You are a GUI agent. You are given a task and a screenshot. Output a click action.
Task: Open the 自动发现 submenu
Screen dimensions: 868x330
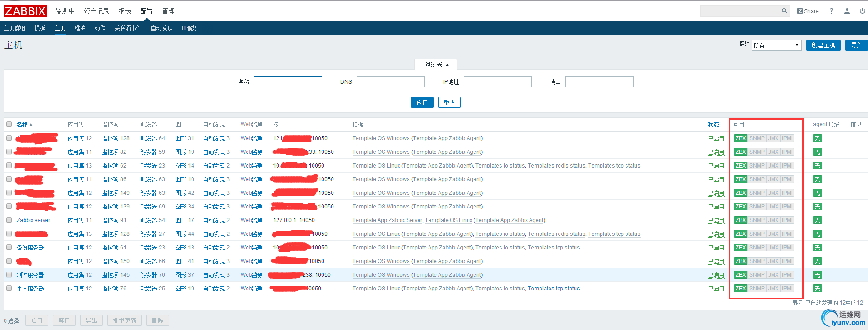pos(162,28)
